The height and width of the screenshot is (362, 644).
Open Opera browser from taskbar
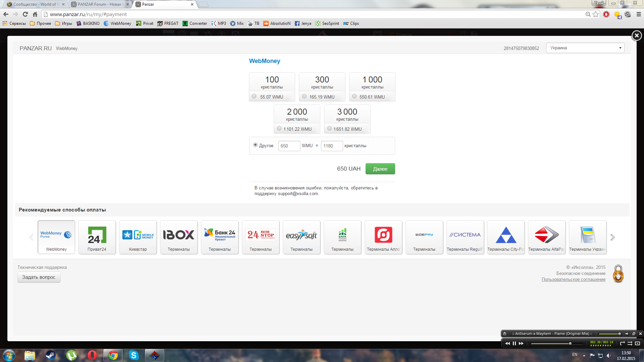[92, 355]
